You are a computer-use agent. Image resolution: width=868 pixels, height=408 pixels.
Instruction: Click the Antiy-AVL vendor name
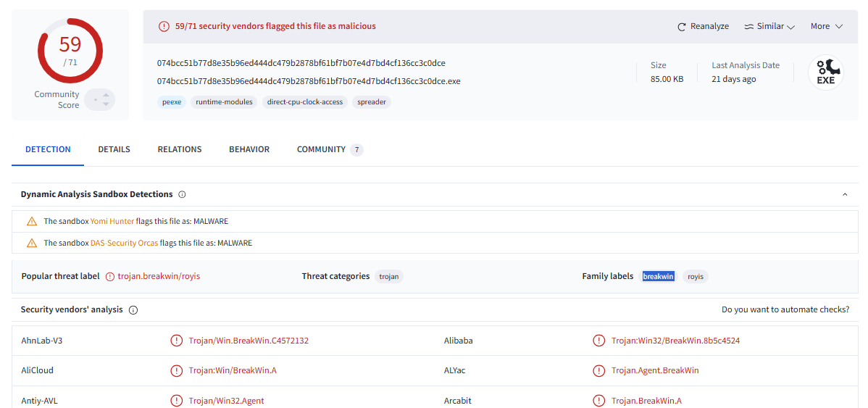pyautogui.click(x=39, y=400)
